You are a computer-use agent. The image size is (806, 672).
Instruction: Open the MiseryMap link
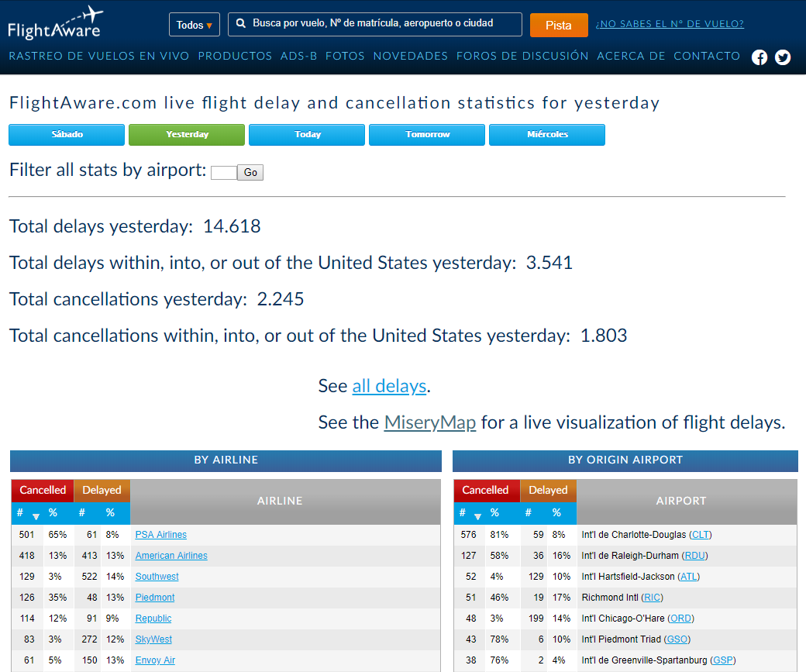pos(429,422)
